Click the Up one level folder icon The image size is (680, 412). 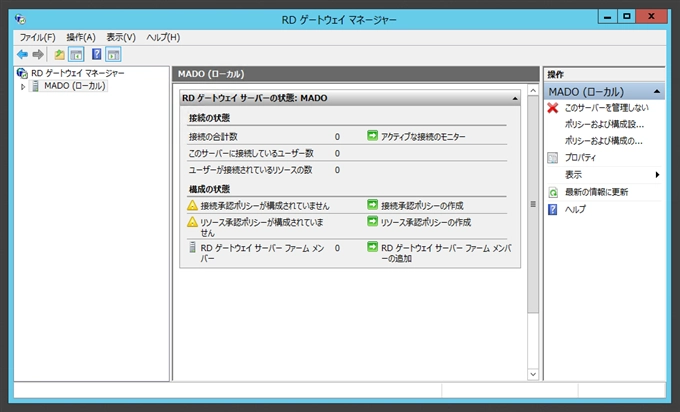[x=59, y=55]
